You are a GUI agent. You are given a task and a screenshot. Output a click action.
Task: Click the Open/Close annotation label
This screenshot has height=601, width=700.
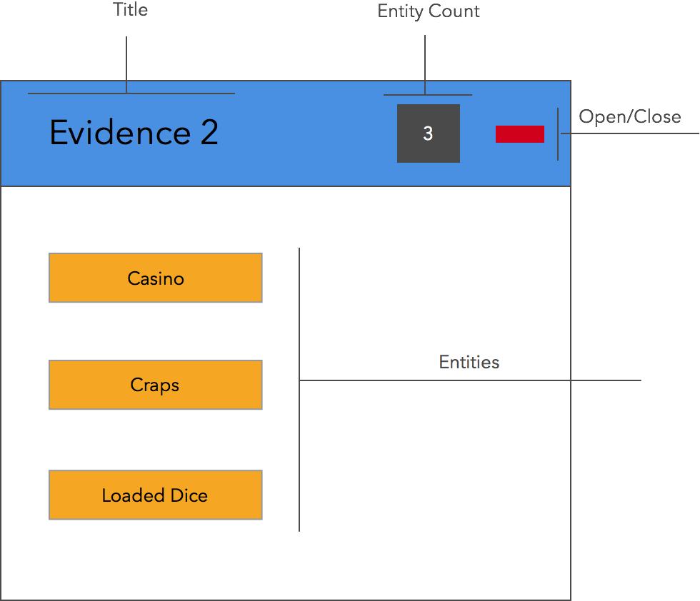pyautogui.click(x=630, y=117)
